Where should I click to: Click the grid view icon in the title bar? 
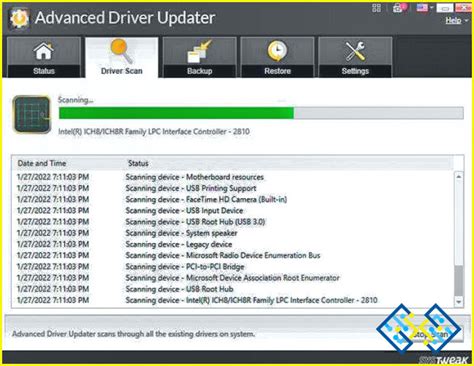click(376, 8)
